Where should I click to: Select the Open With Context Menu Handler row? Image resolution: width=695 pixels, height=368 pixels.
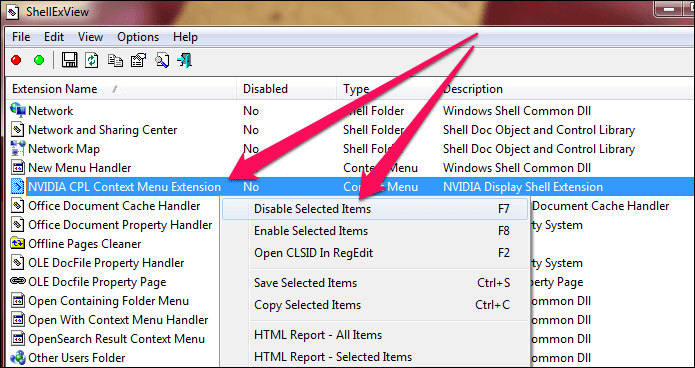click(118, 320)
